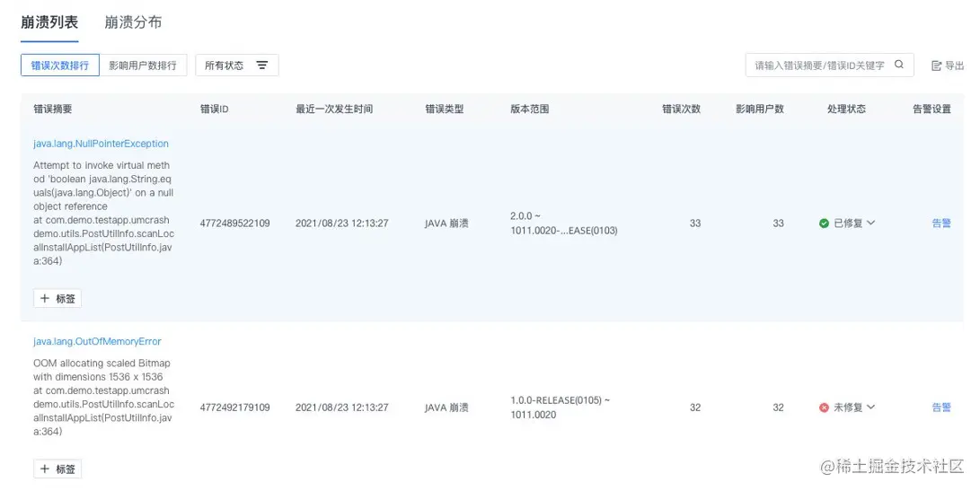Select 影响用户数排行 ranking

(143, 65)
